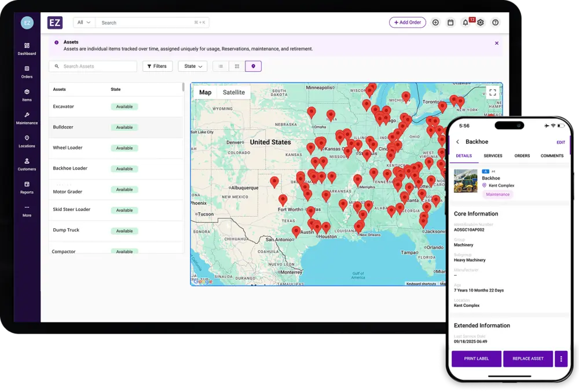Switch map to Satellite tab
The image size is (579, 392).
pyautogui.click(x=233, y=93)
